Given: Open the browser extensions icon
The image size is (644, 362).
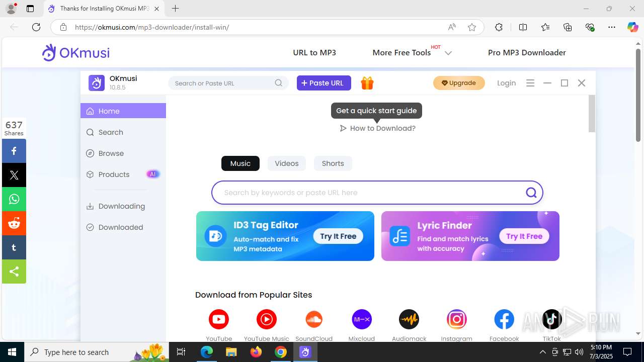Looking at the screenshot, I should click(x=499, y=27).
